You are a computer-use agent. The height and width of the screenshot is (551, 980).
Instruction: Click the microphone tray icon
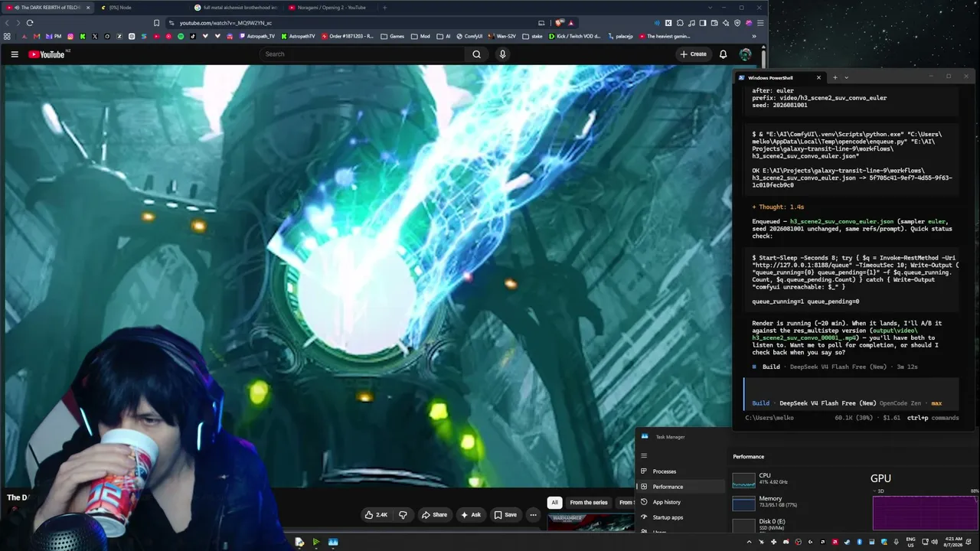point(896,542)
